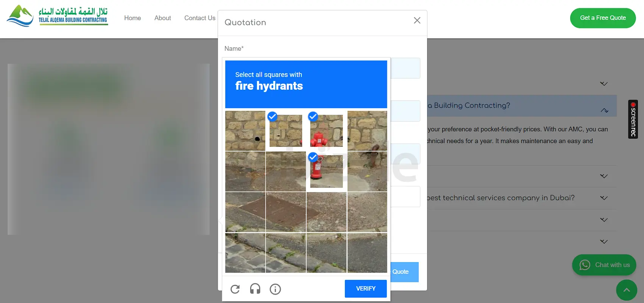The width and height of the screenshot is (644, 303).
Task: Click the Telal Alqema company logo
Action: coord(57,16)
